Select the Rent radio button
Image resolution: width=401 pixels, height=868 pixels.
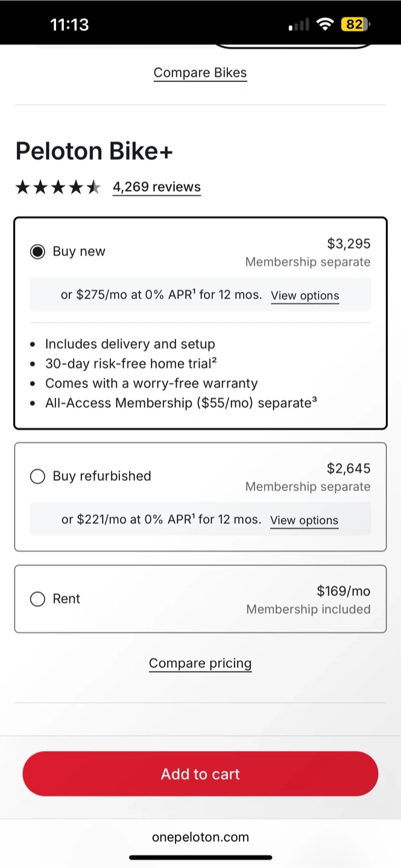[x=37, y=599]
